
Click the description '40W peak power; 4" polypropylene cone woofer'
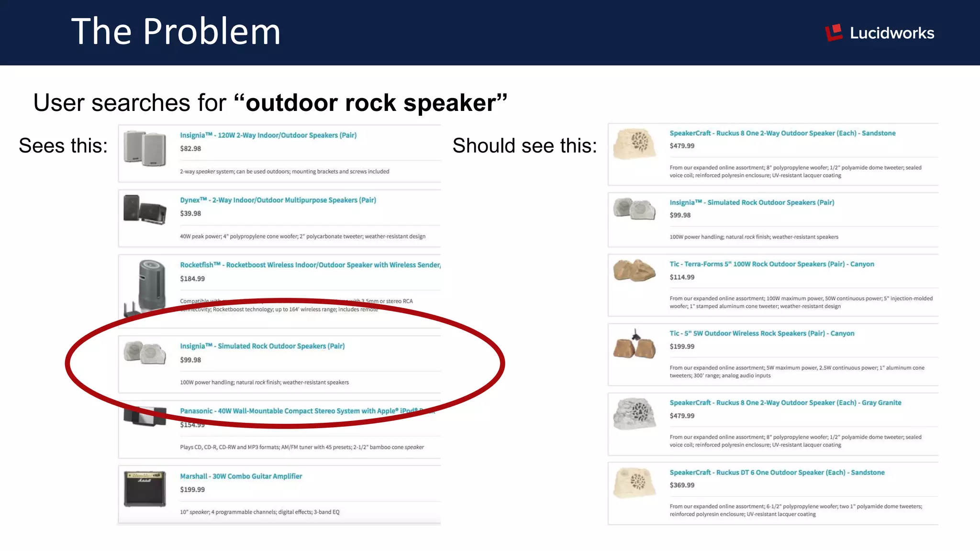point(302,236)
